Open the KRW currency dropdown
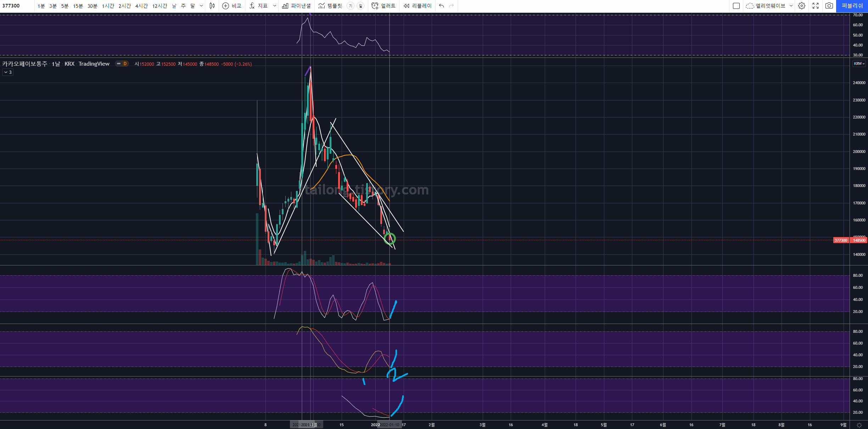 click(859, 64)
